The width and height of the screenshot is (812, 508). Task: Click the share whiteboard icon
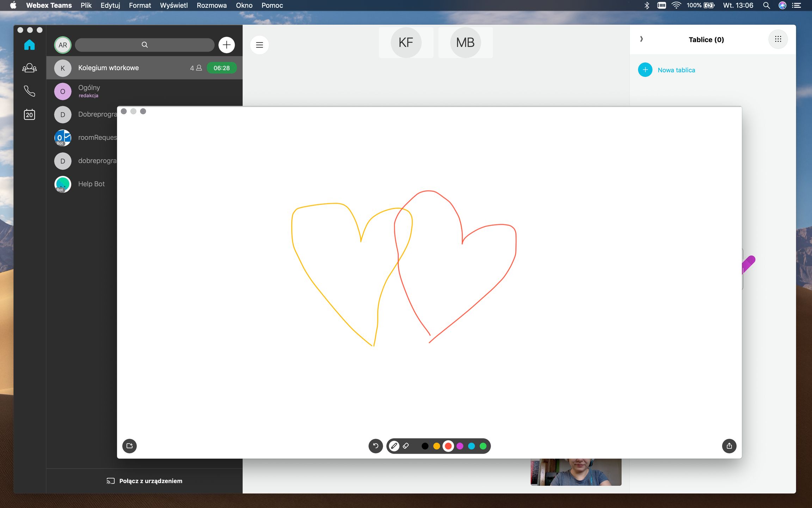[x=729, y=446]
